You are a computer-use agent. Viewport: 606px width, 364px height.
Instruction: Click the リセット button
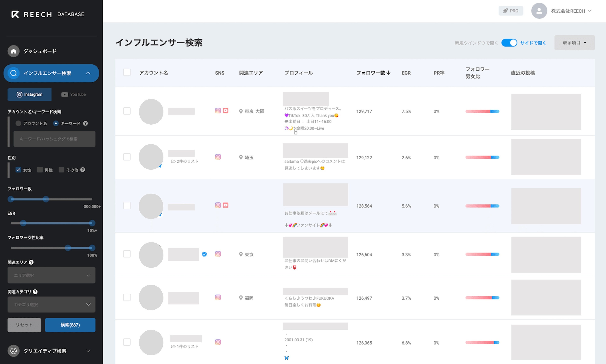pyautogui.click(x=24, y=325)
